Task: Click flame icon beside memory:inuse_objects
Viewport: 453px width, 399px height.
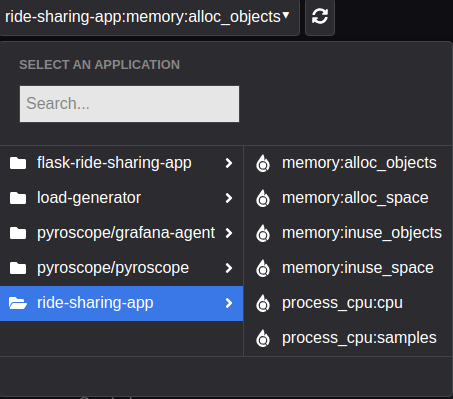Action: (263, 233)
